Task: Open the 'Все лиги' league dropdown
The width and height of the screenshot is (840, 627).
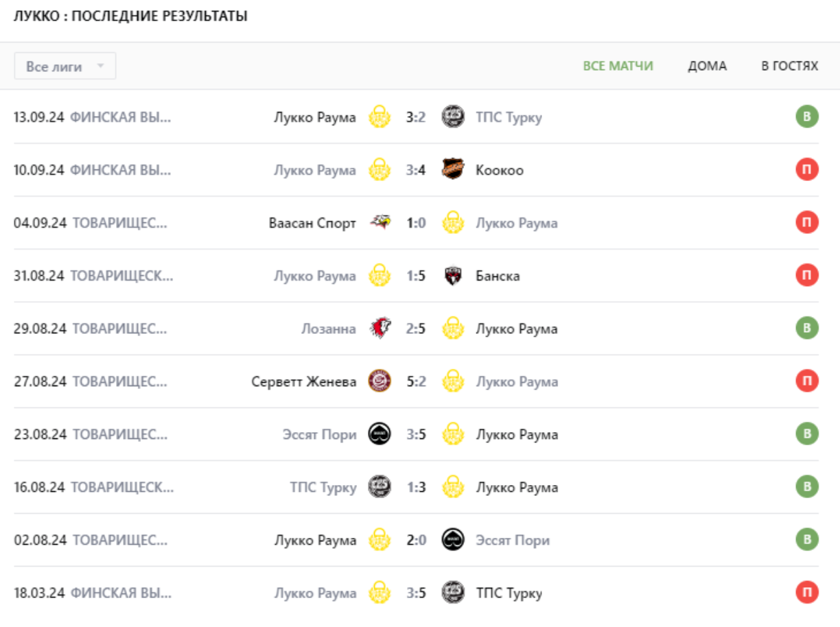Action: 65,67
